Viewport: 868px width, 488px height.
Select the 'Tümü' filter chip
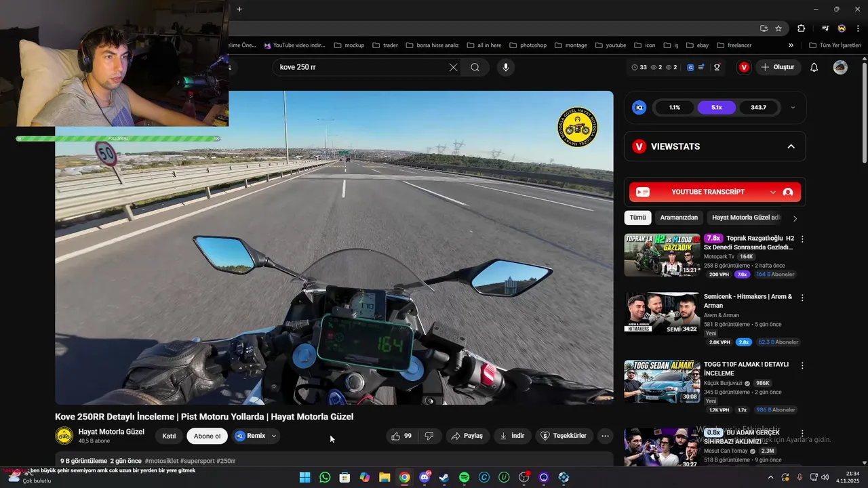[637, 218]
